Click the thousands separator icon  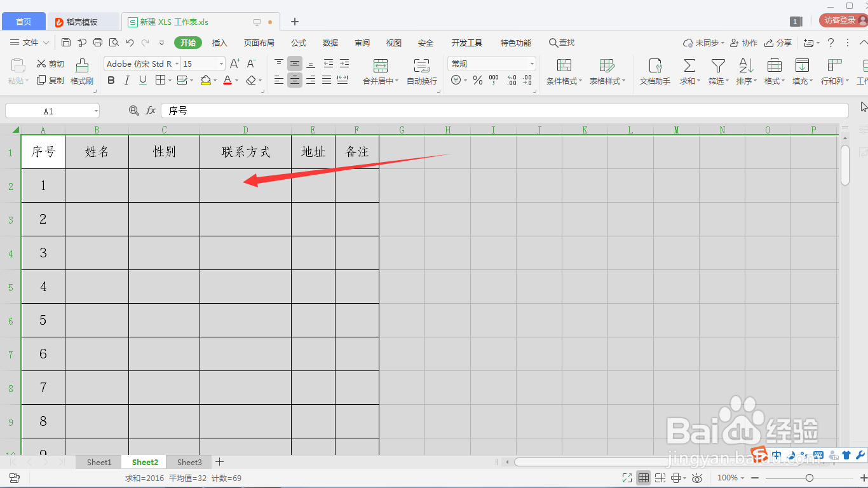point(494,80)
